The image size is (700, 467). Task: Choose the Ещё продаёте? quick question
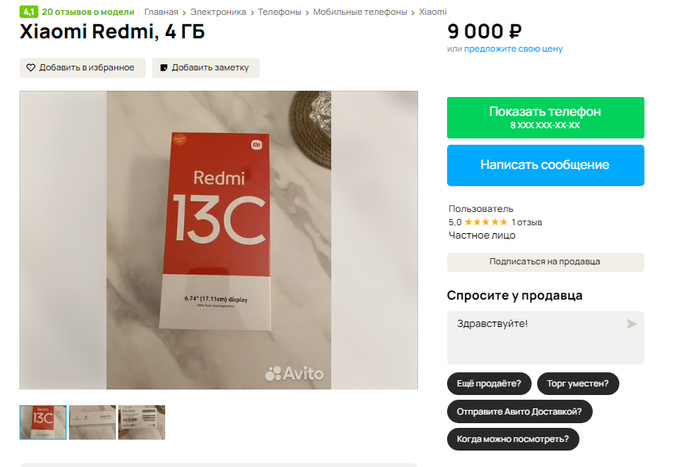click(x=488, y=383)
